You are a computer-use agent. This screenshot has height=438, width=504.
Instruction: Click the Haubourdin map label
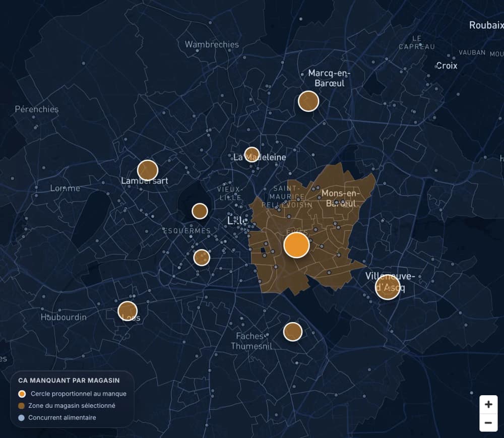point(64,317)
